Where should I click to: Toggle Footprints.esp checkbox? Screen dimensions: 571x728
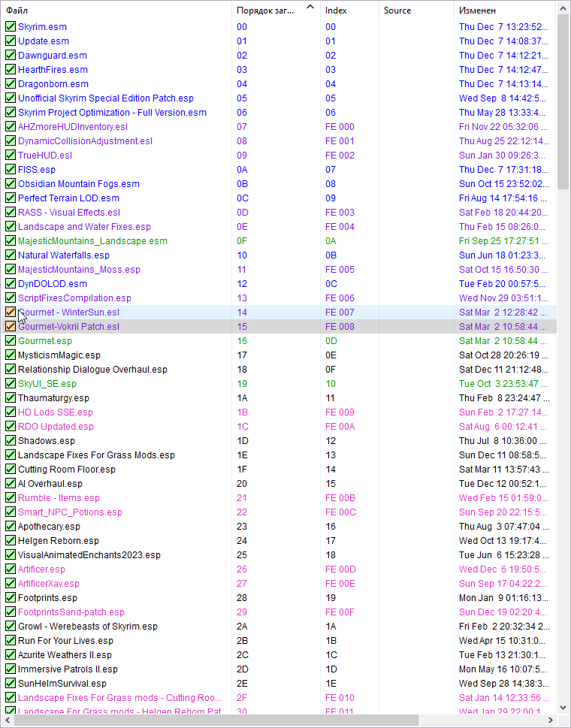coord(11,598)
